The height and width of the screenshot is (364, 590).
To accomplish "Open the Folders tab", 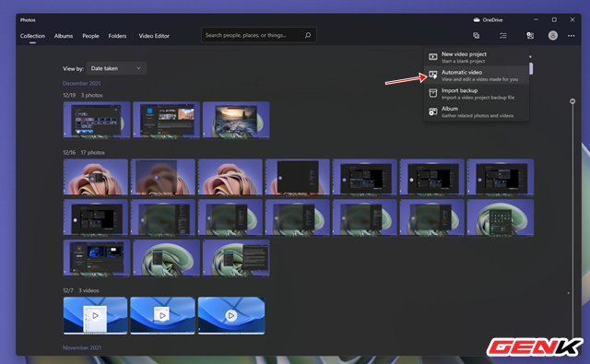I will pos(117,36).
